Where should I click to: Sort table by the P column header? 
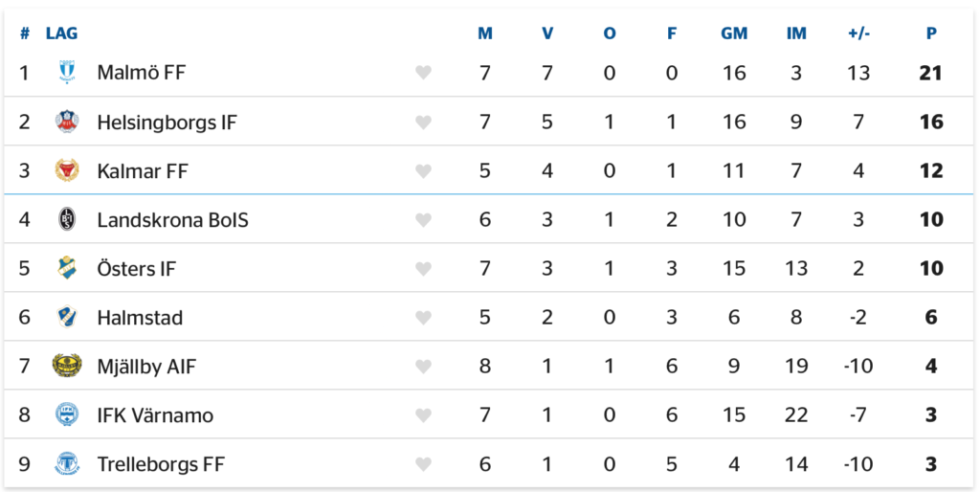[931, 34]
